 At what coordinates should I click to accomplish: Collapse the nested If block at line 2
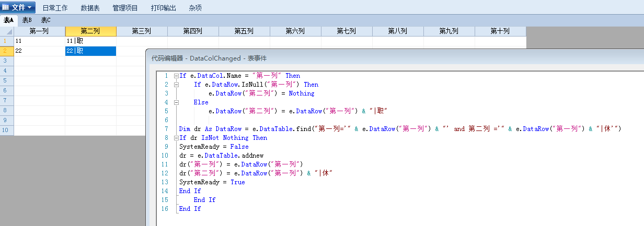coord(176,85)
